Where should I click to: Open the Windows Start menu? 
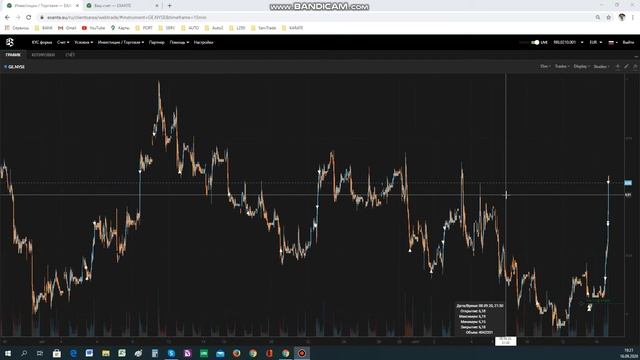pyautogui.click(x=7, y=353)
